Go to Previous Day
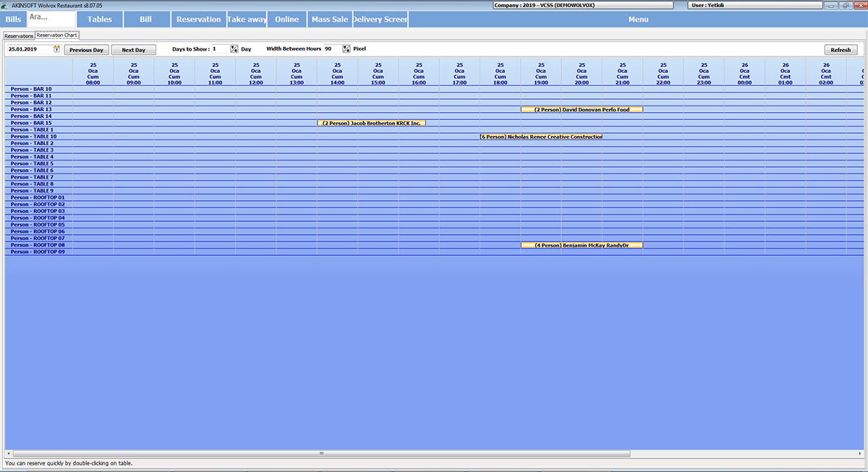Screen dimensions: 868x472 [86, 50]
